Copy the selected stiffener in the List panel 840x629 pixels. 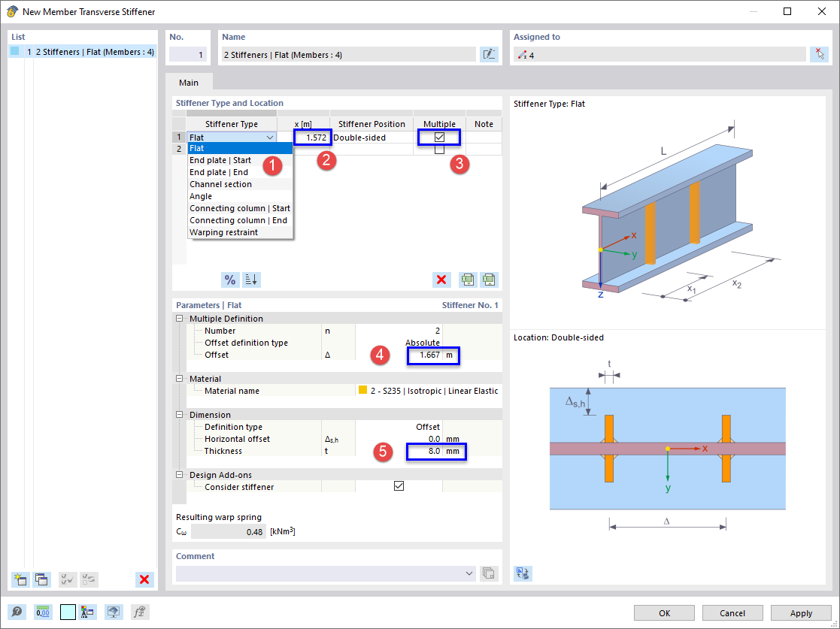click(x=41, y=579)
